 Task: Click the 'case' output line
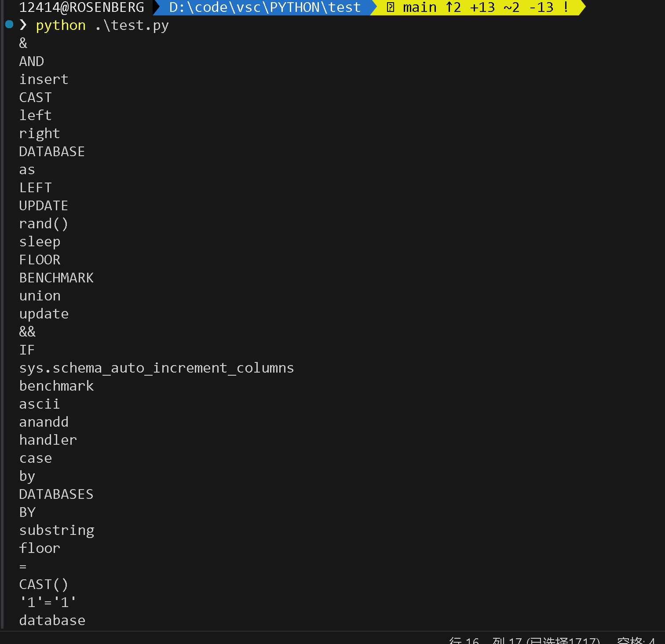click(x=36, y=458)
